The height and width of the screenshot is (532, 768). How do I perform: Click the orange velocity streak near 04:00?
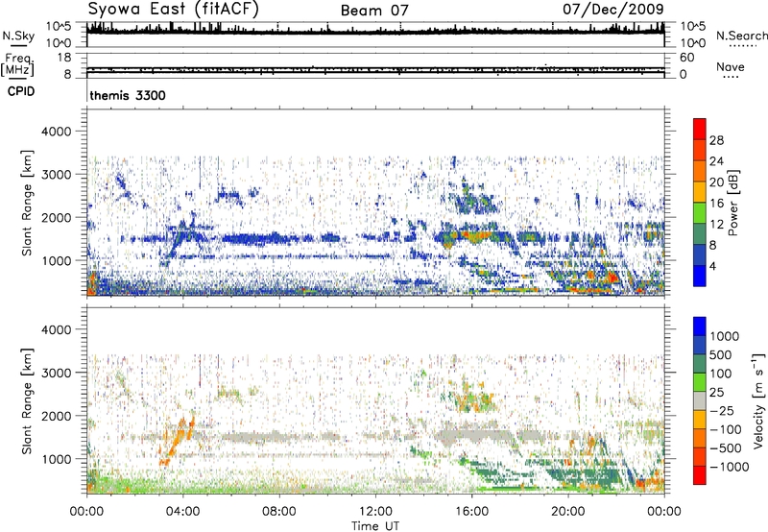click(179, 440)
